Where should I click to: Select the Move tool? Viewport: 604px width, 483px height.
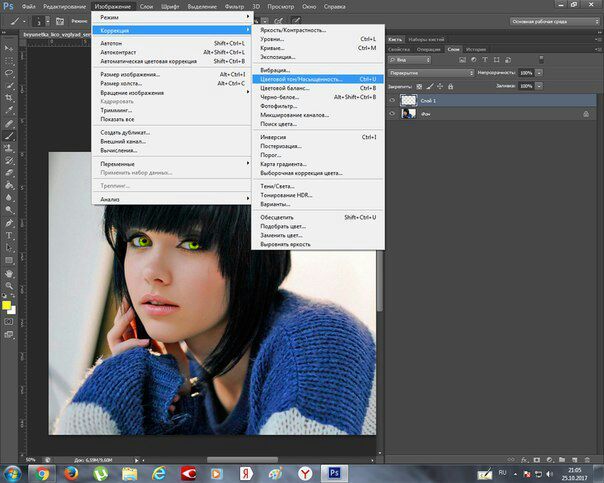click(9, 48)
